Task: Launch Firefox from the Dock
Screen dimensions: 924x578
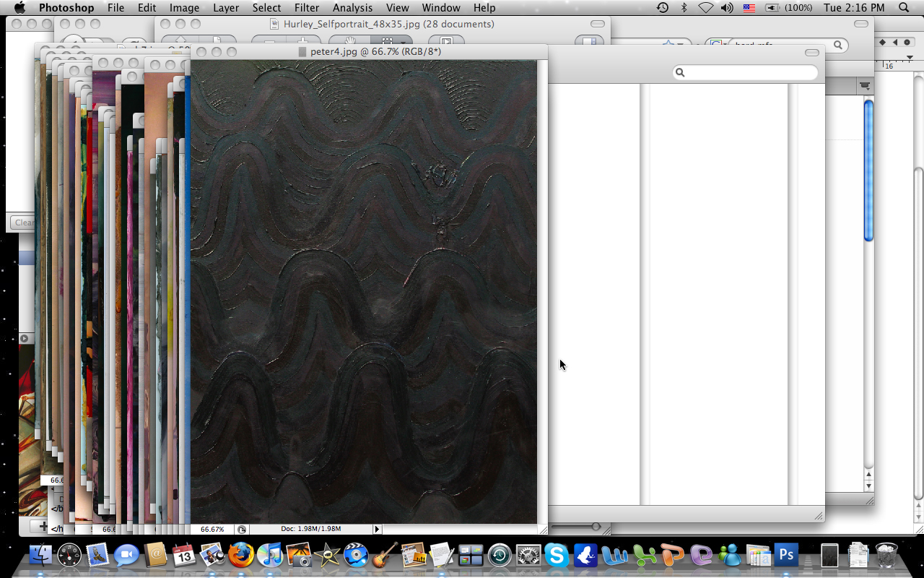Action: coord(241,555)
